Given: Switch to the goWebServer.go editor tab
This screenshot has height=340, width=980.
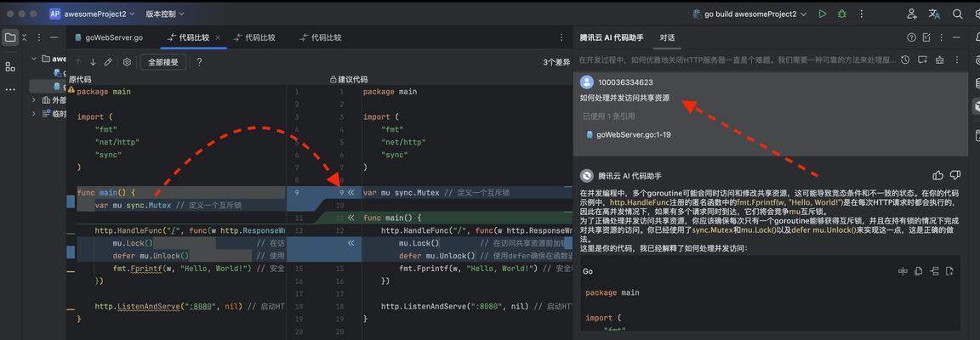Looking at the screenshot, I should pos(109,37).
